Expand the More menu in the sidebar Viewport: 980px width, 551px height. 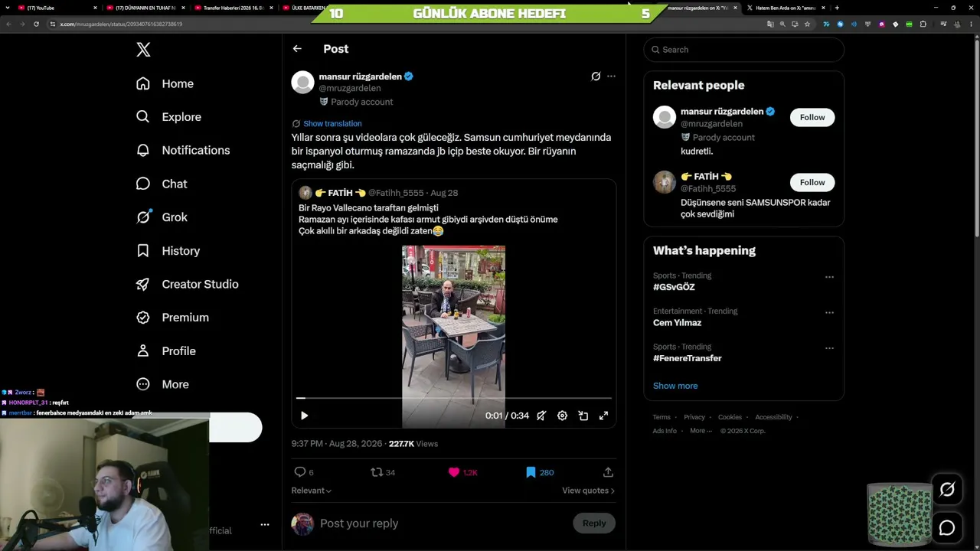162,384
